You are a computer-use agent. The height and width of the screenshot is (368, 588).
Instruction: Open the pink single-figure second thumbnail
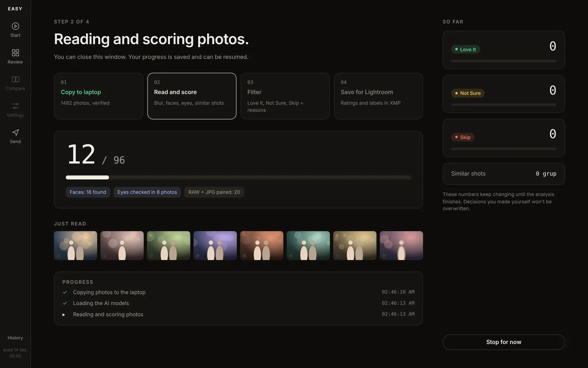(x=122, y=245)
